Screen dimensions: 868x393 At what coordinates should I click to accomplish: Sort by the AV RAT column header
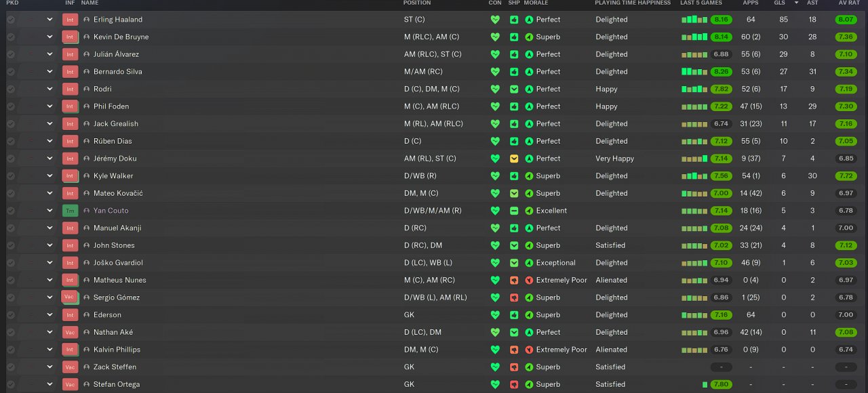coord(849,3)
